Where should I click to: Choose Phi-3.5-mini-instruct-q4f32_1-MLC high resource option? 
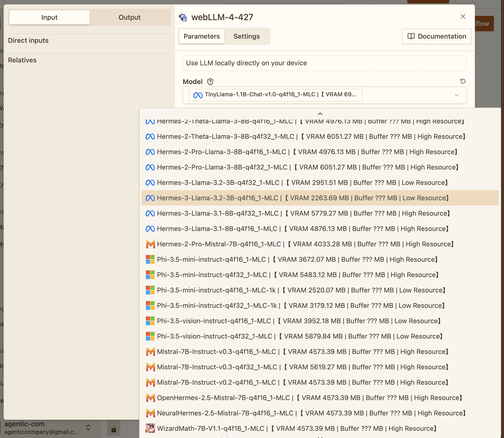(320, 275)
